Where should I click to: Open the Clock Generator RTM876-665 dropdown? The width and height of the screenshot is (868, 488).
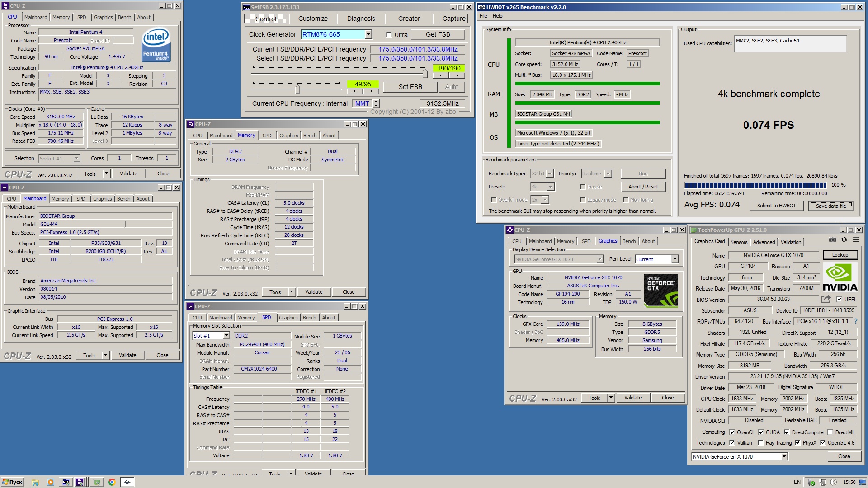pyautogui.click(x=368, y=34)
